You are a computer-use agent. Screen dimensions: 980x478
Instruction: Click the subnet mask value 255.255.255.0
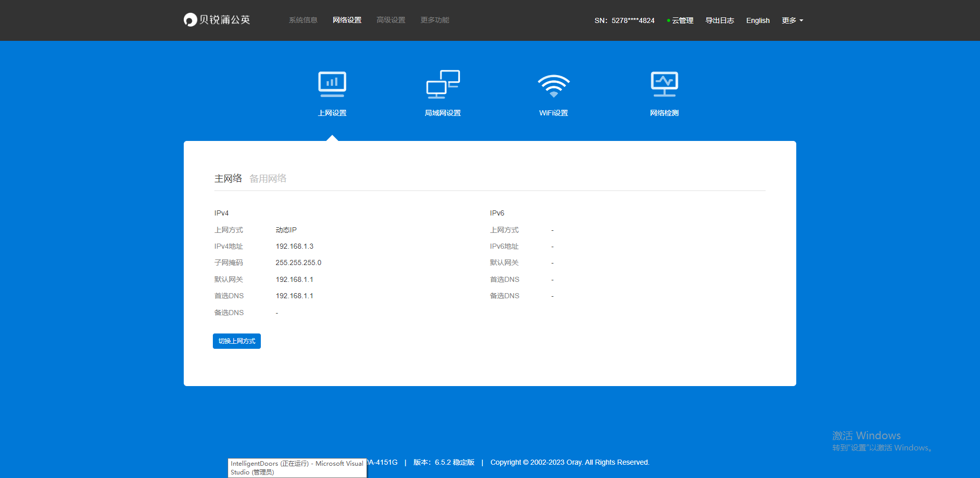tap(299, 262)
